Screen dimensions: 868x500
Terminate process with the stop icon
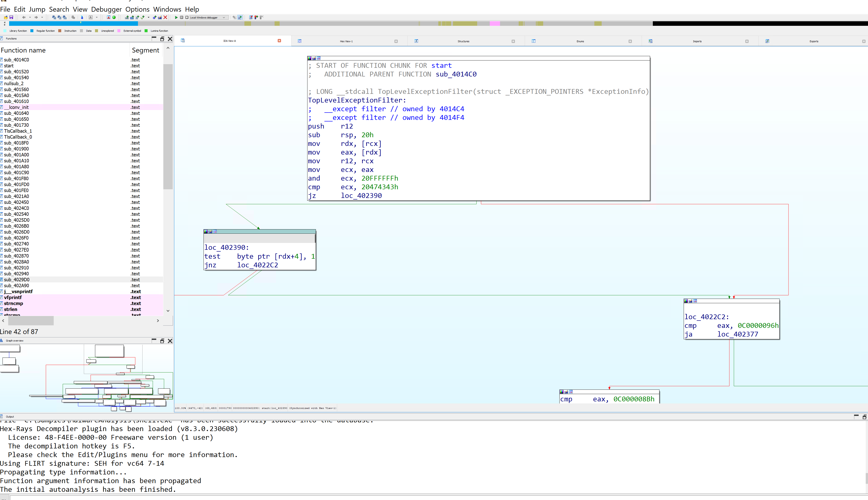(187, 18)
